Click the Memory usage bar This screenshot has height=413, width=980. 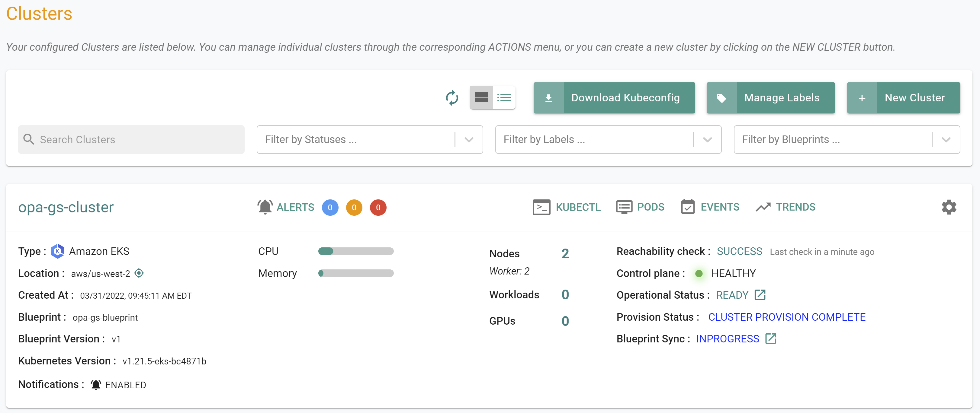[356, 273]
